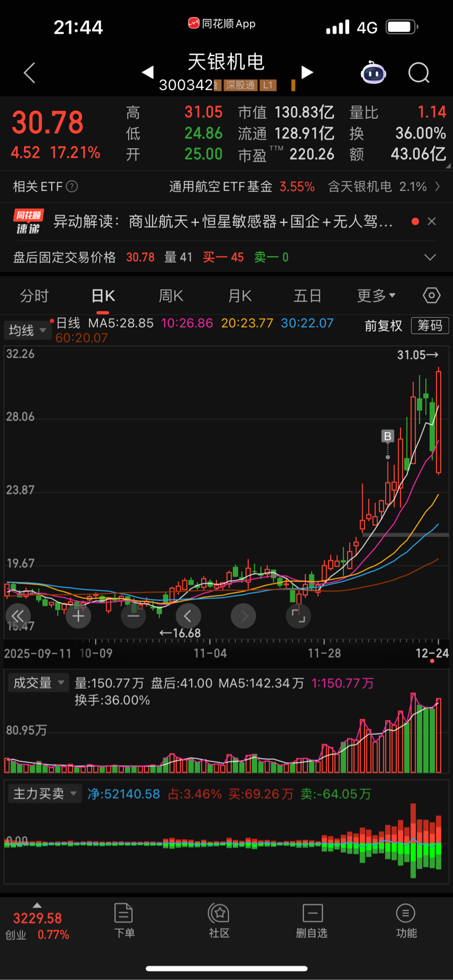Image resolution: width=453 pixels, height=980 pixels.
Task: Tap the 买一 45 quote
Action: (x=223, y=257)
